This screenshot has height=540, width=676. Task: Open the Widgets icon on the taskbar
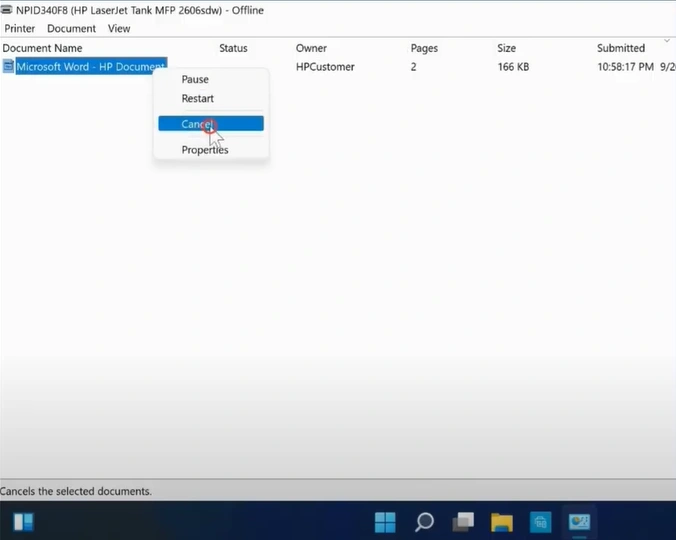[x=24, y=522]
